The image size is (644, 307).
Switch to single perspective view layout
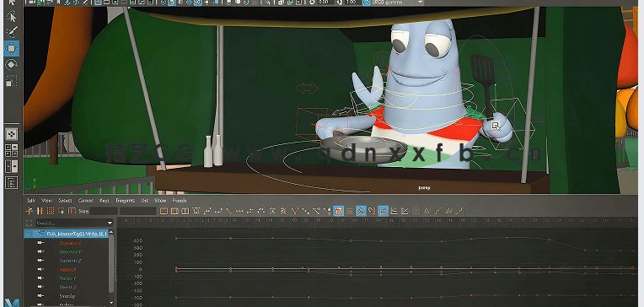tap(12, 134)
